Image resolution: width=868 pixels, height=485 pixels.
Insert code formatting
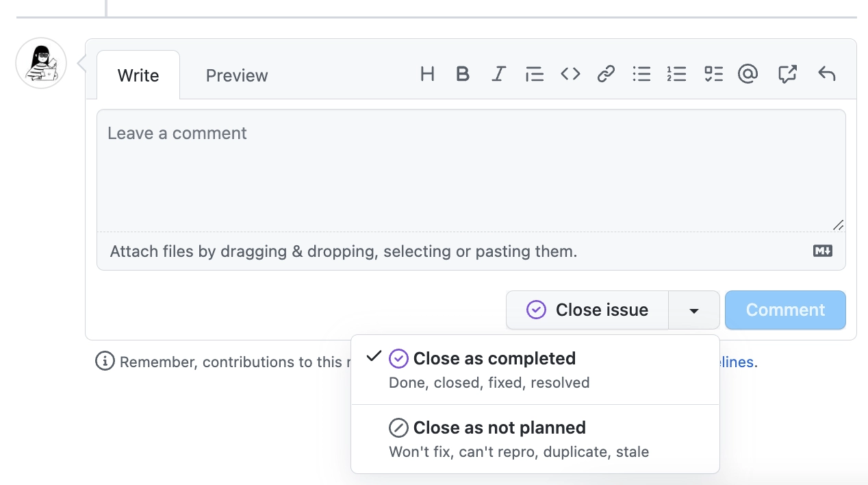(x=570, y=74)
